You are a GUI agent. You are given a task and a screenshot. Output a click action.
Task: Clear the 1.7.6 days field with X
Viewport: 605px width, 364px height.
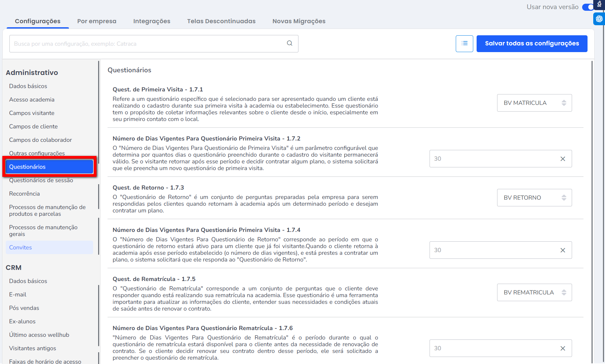point(563,349)
